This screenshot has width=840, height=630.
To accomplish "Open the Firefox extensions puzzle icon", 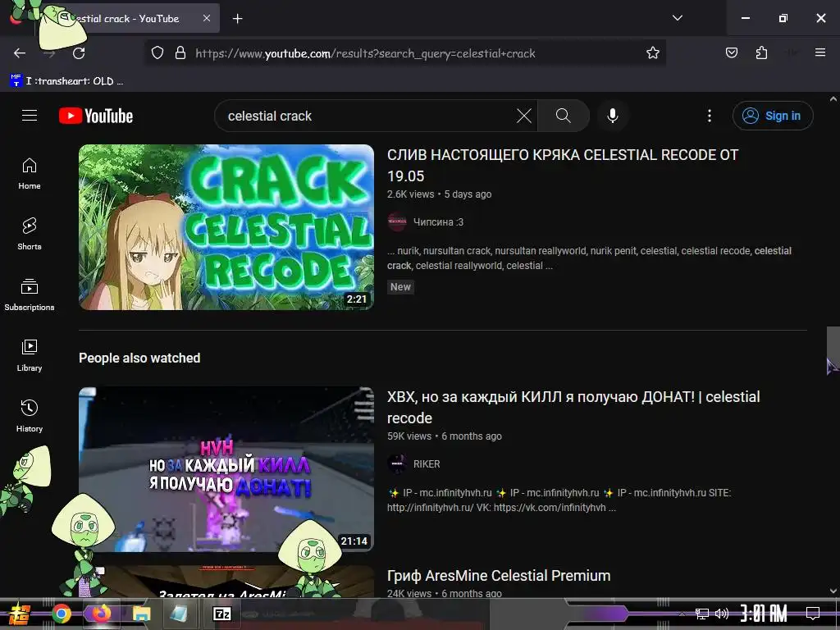I will tap(761, 52).
